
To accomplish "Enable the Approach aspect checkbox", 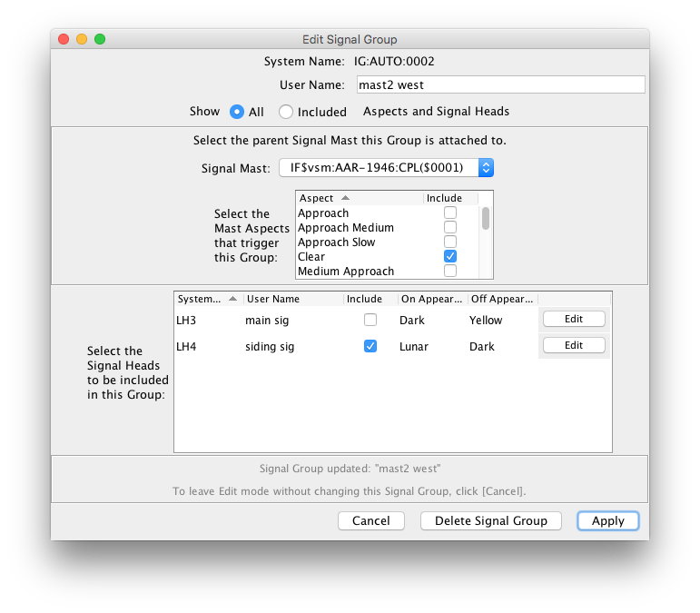I will pyautogui.click(x=450, y=213).
